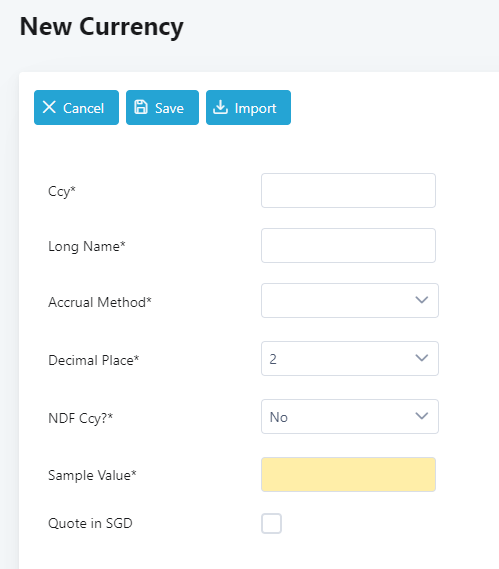Screen dimensions: 499x569
Task: Cancel the new currency form
Action: [x=76, y=107]
